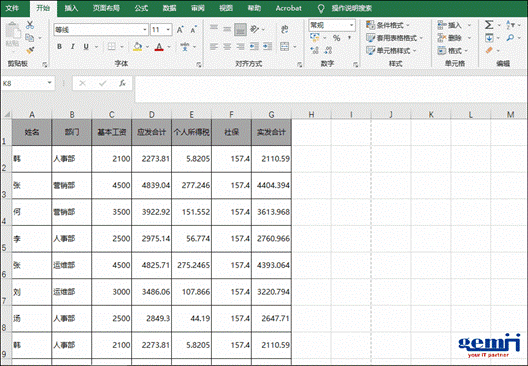The width and height of the screenshot is (528, 366).
Task: Click the insert function fx button
Action: [122, 83]
